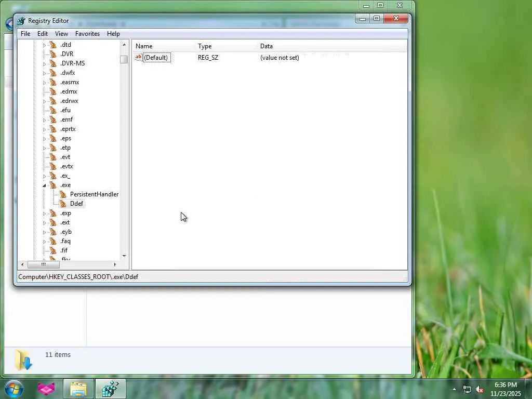Click the PersistentHandler key folder icon
The image size is (532, 399).
coord(63,194)
